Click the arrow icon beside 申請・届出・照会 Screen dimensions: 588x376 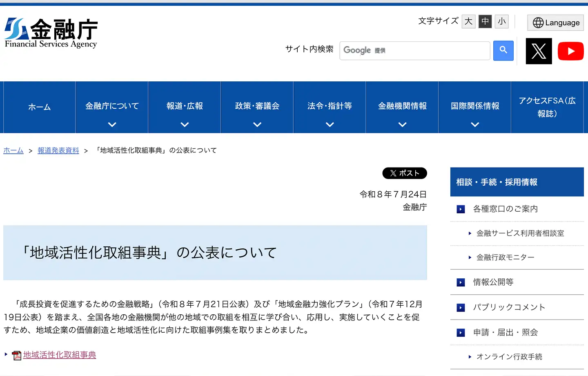click(x=461, y=333)
